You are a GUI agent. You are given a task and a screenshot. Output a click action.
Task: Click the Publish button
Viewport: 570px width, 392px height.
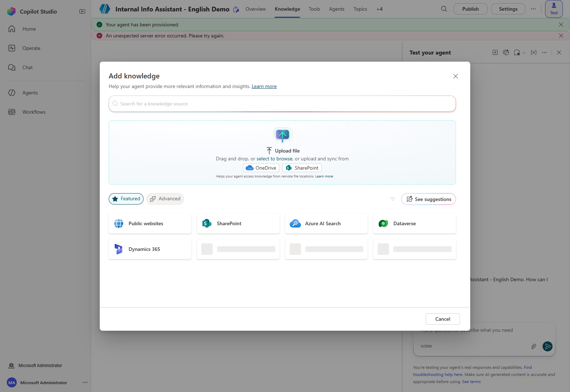point(471,9)
